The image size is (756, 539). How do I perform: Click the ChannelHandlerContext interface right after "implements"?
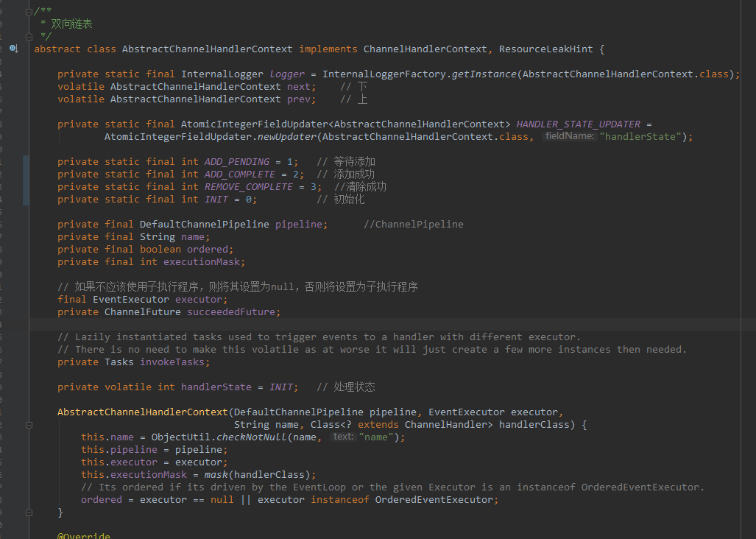tap(425, 49)
